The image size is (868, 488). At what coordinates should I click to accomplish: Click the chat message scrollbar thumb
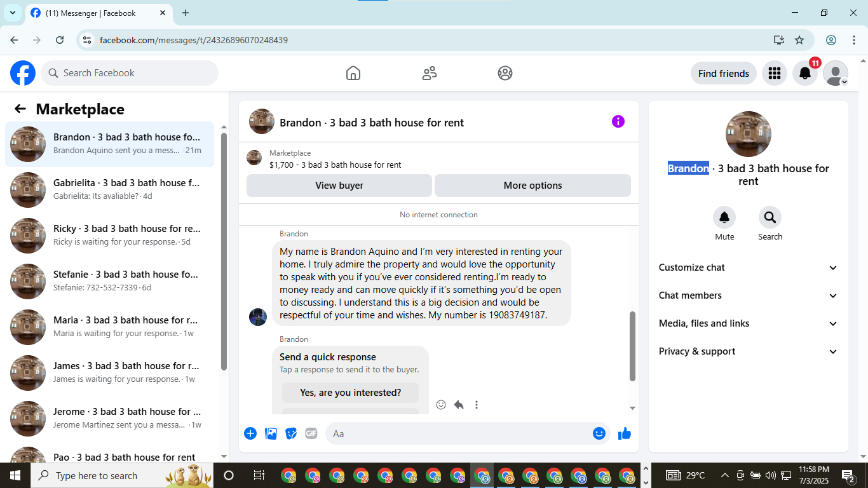coord(632,346)
